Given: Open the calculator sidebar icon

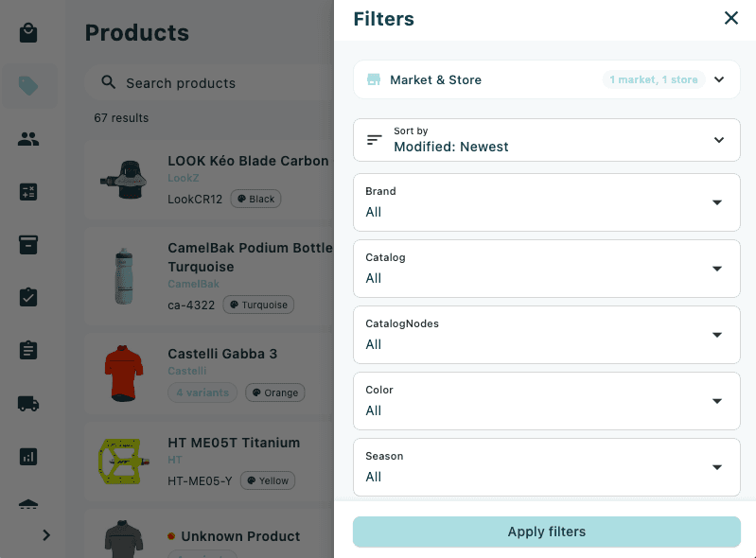Looking at the screenshot, I should pos(28,192).
